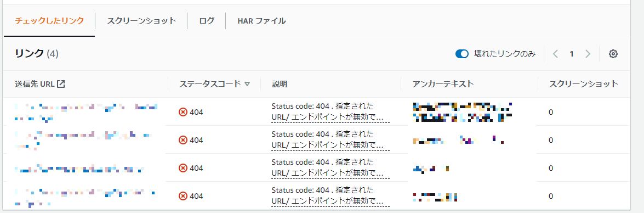Toggle 壊れたリンクのみ switch off
This screenshot has height=213, width=644.
pyautogui.click(x=462, y=54)
